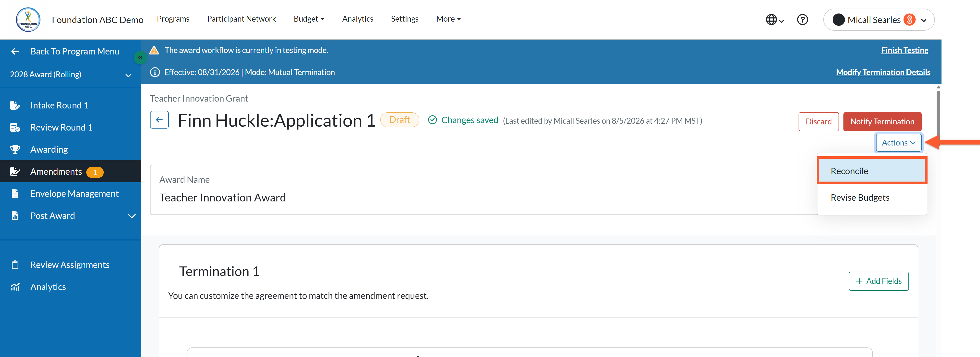Collapse the sidebar with double-chevron button
Image resolution: width=980 pixels, height=357 pixels.
coord(140,57)
